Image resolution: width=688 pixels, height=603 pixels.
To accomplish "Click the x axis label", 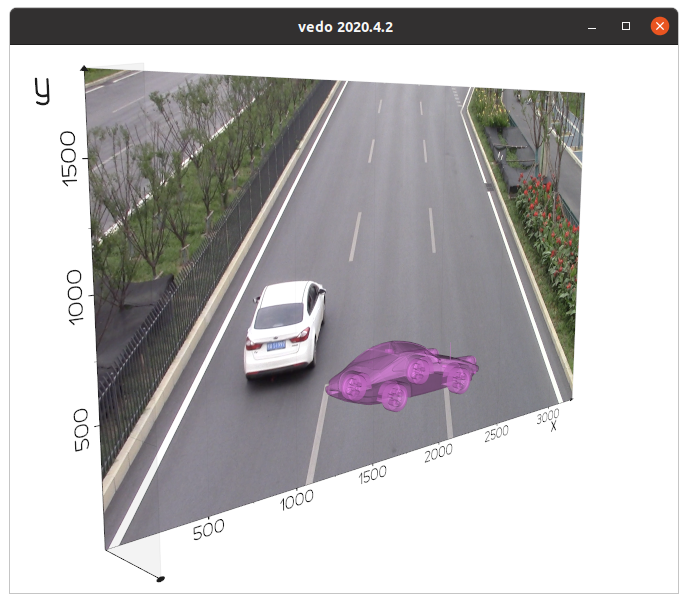I will pos(554,425).
